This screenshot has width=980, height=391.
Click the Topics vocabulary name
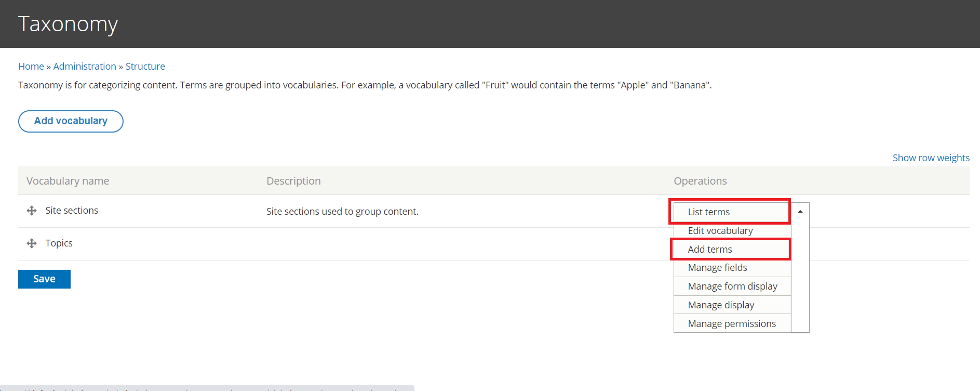[59, 243]
